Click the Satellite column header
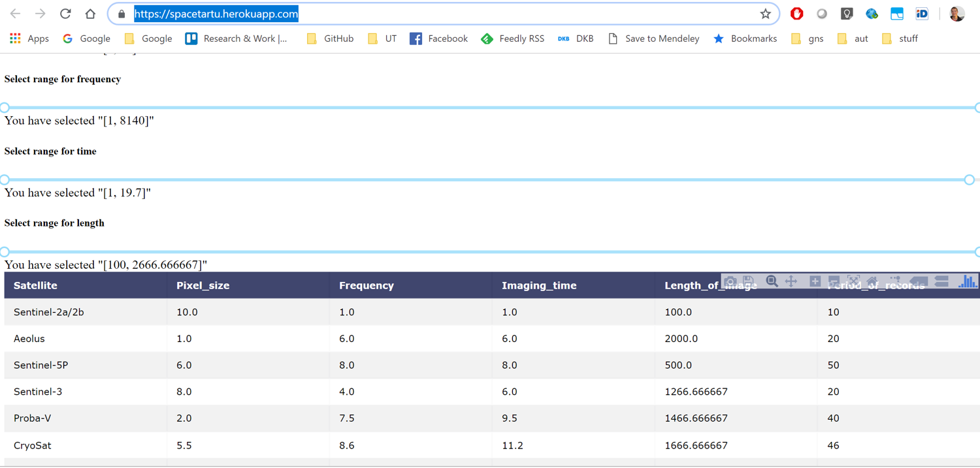Screen dimensions: 980x468 click(35, 285)
